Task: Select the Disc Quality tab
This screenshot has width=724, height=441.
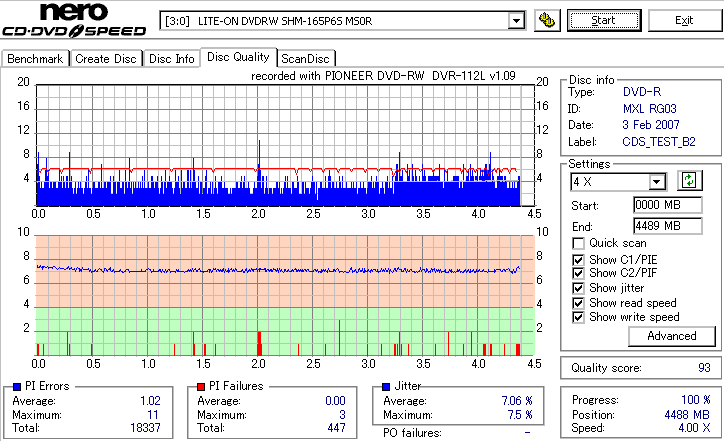Action: (238, 57)
